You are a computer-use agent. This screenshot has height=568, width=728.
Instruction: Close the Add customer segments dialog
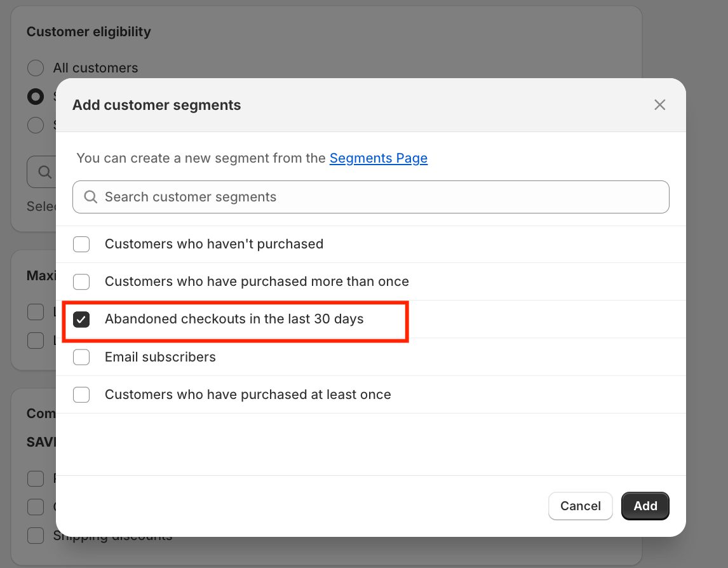(x=659, y=105)
